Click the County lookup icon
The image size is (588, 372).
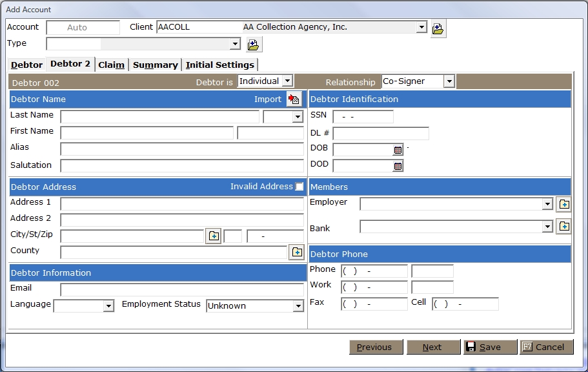[296, 252]
